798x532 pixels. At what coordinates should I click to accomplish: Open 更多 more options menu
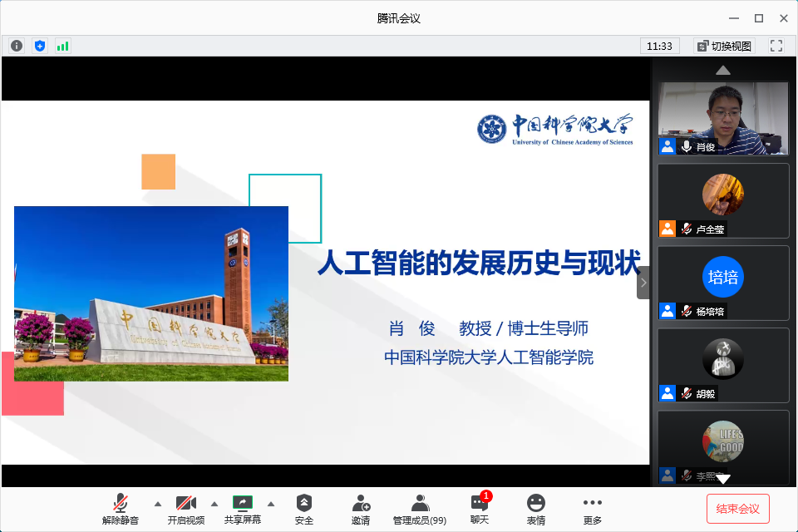point(593,509)
